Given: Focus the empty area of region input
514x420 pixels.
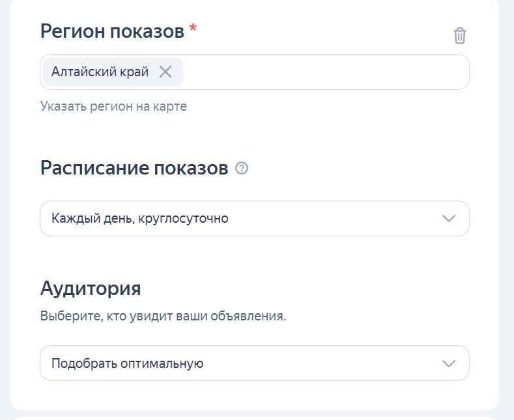Looking at the screenshot, I should pyautogui.click(x=326, y=72).
